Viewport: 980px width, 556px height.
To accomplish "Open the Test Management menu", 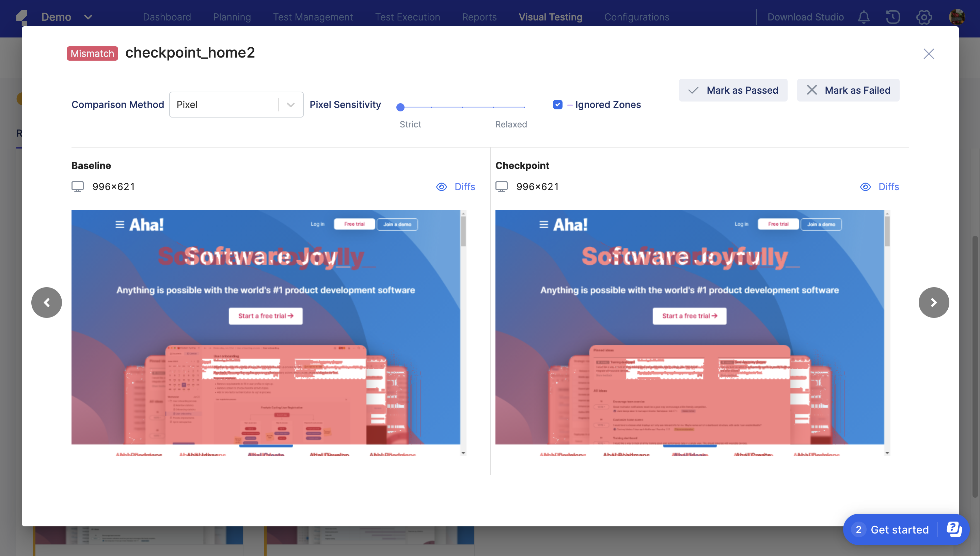I will tap(313, 17).
